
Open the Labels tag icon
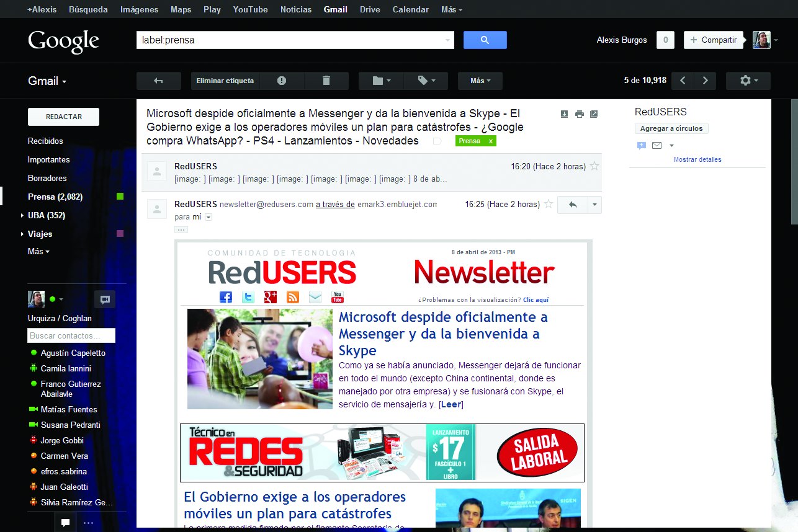426,81
